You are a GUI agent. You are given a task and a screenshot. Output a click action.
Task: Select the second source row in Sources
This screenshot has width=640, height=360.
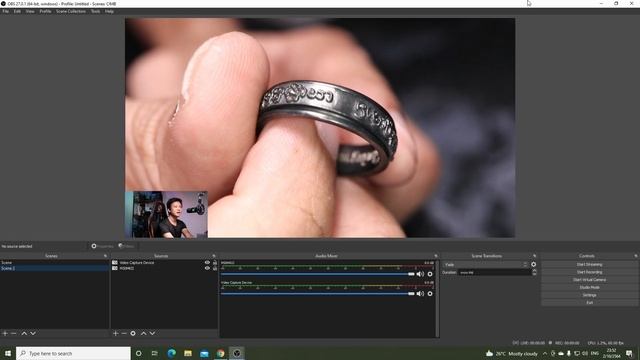(x=164, y=269)
